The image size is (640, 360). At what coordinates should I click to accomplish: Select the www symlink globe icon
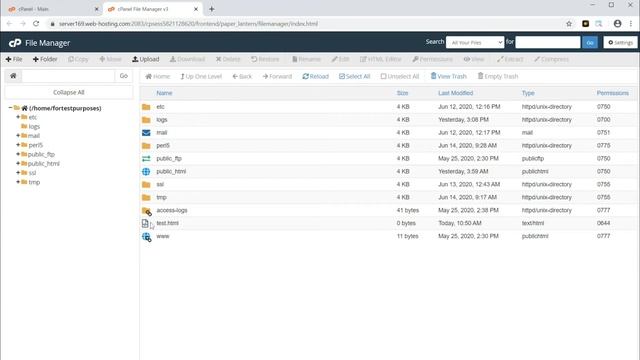click(147, 237)
